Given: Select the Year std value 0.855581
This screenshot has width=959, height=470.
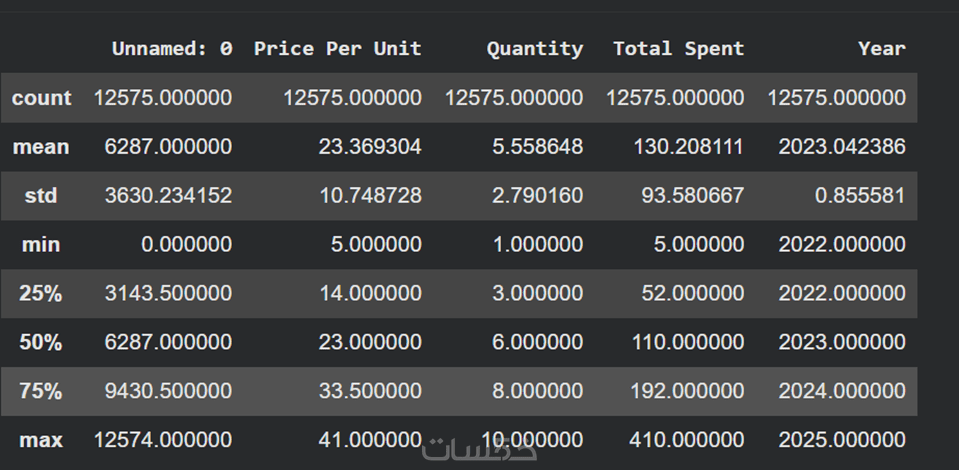Looking at the screenshot, I should (x=860, y=196).
